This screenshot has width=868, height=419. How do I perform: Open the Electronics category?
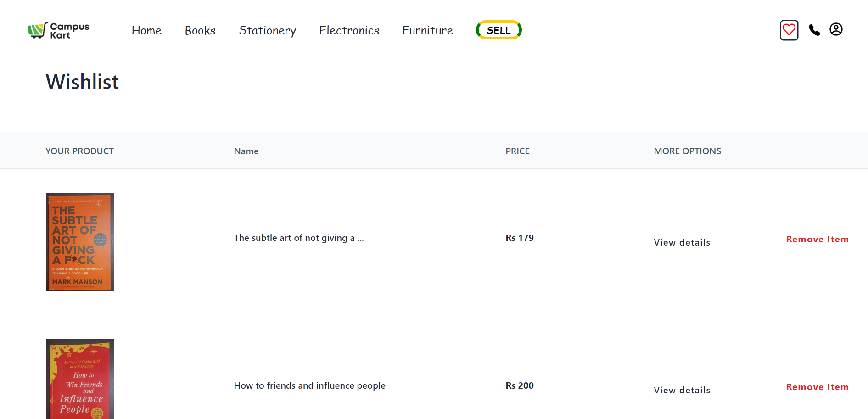click(x=349, y=31)
